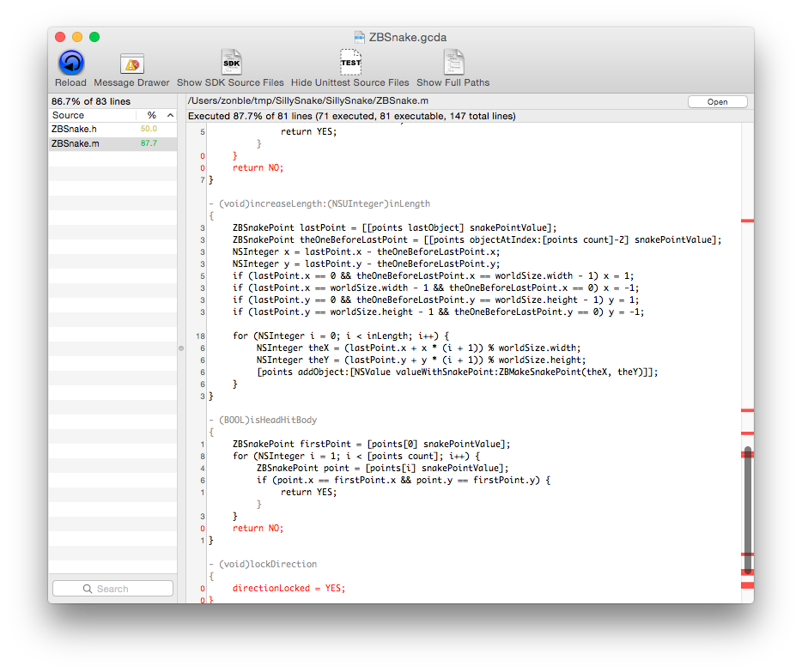Viewport: 802px width, 672px height.
Task: Click the "directionLocked = YES;" code line
Action: coord(289,589)
